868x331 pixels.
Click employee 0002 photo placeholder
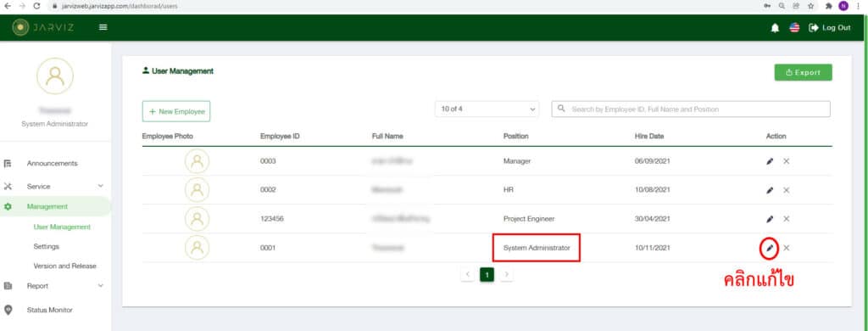click(x=197, y=190)
